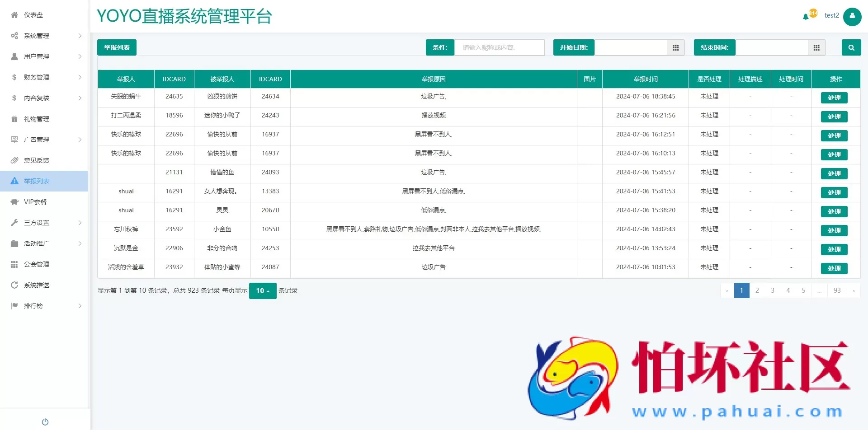Open the VIP套餐 menu item
The height and width of the screenshot is (430, 868).
tap(35, 202)
